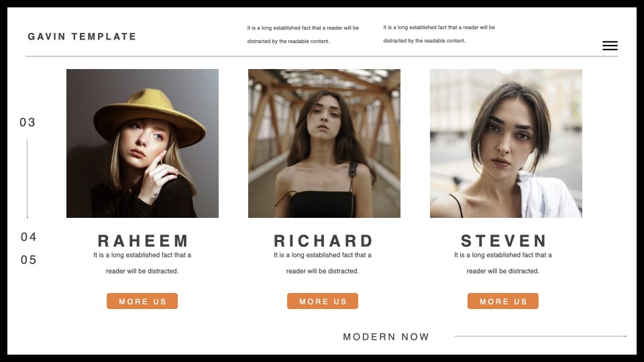Click the STEVEN name heading
The width and height of the screenshot is (644, 362).
(x=504, y=241)
